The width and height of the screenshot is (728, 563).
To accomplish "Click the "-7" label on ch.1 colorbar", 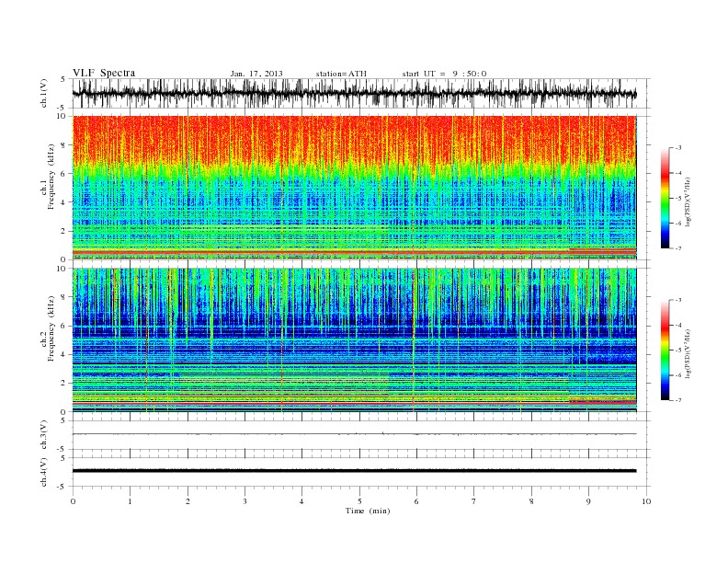I will [x=677, y=248].
